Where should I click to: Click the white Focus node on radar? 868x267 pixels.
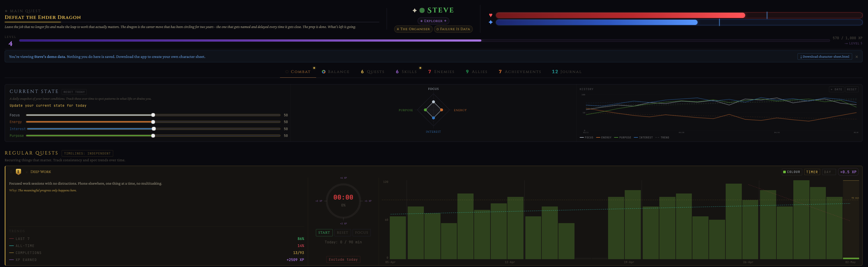click(433, 102)
